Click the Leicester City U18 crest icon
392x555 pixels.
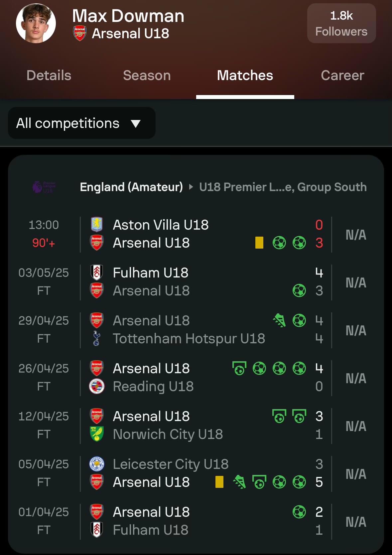[x=97, y=464]
